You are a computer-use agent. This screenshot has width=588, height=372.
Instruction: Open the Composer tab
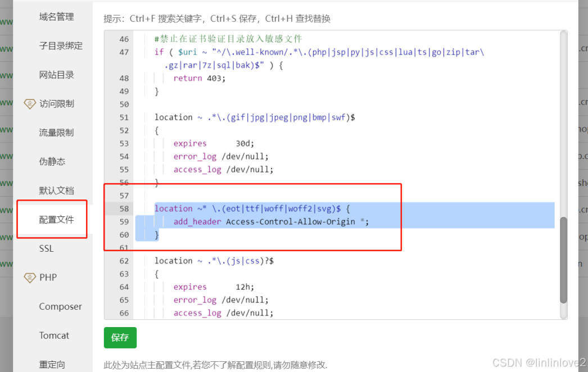coord(60,306)
